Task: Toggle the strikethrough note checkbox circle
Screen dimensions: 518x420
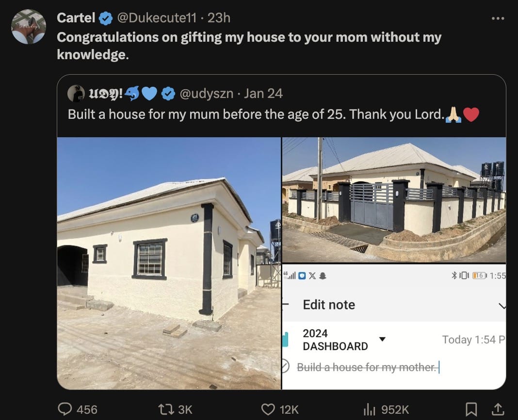Action: pyautogui.click(x=286, y=367)
